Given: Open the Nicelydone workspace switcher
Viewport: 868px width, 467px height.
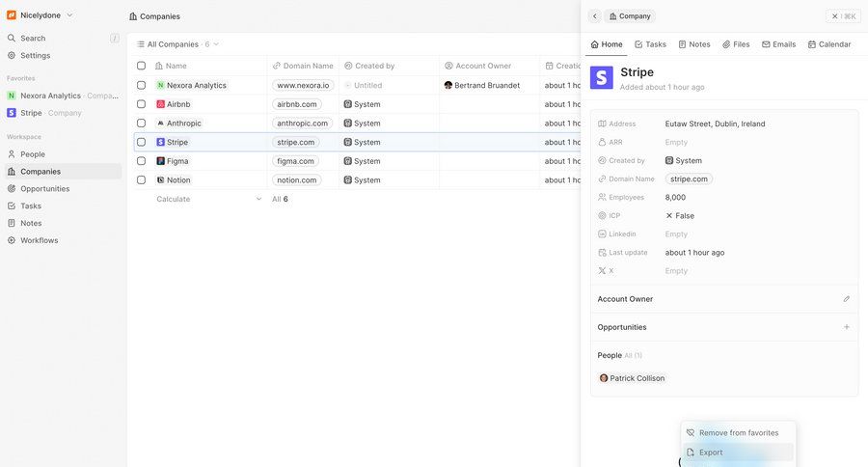Looking at the screenshot, I should [x=40, y=15].
